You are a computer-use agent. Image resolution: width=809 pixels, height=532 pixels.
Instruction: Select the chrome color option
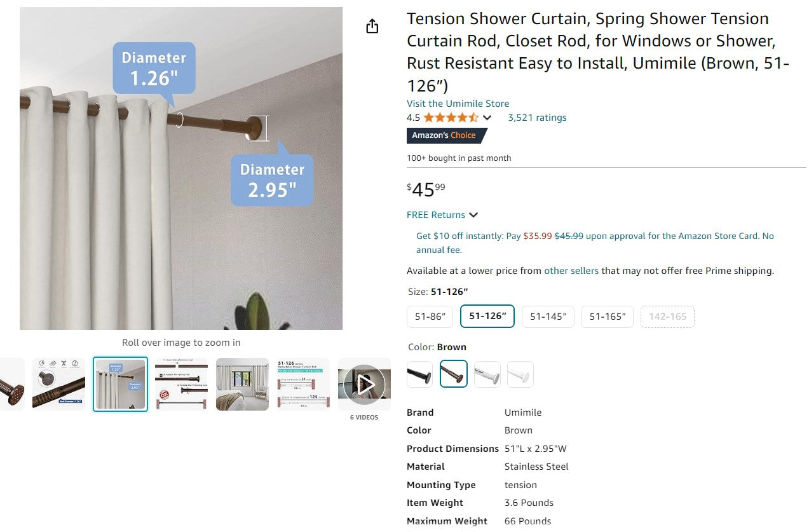point(487,374)
